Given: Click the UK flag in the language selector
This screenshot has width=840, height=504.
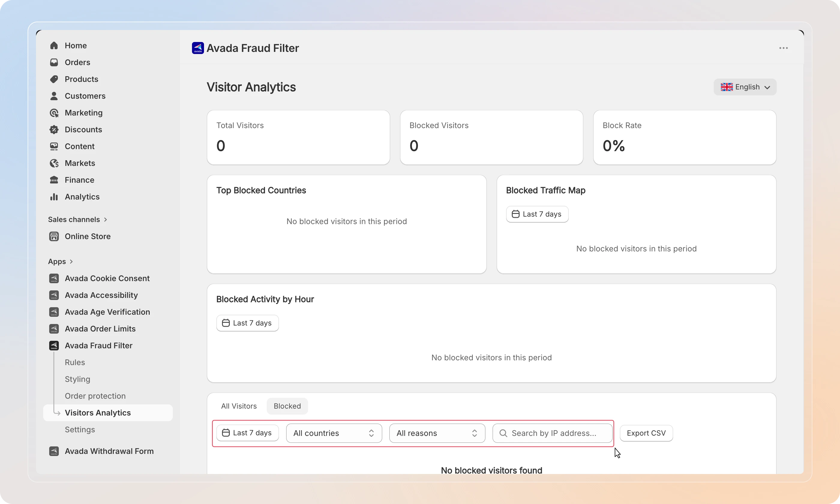Looking at the screenshot, I should [727, 87].
